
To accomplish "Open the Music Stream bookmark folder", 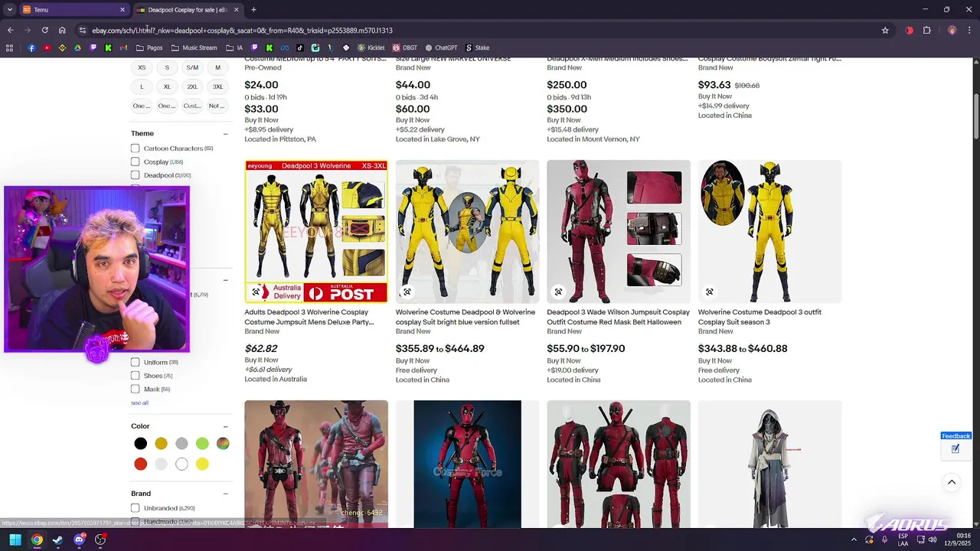I will (194, 47).
